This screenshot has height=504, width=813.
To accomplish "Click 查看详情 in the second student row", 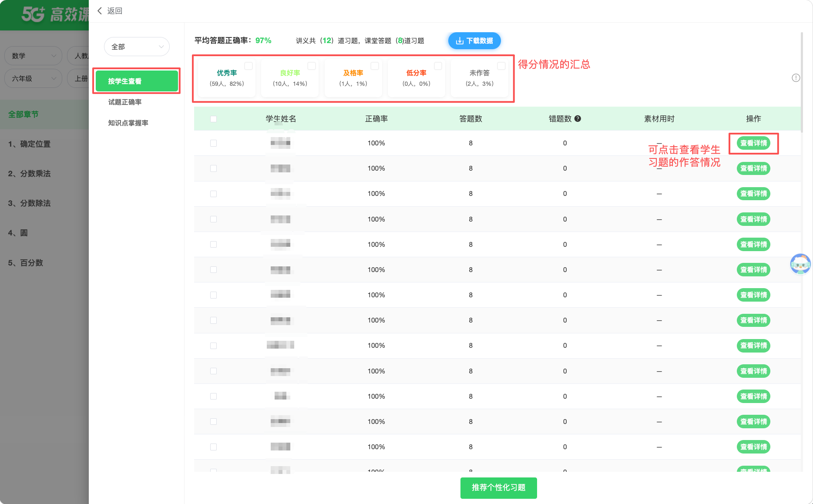I will (753, 168).
